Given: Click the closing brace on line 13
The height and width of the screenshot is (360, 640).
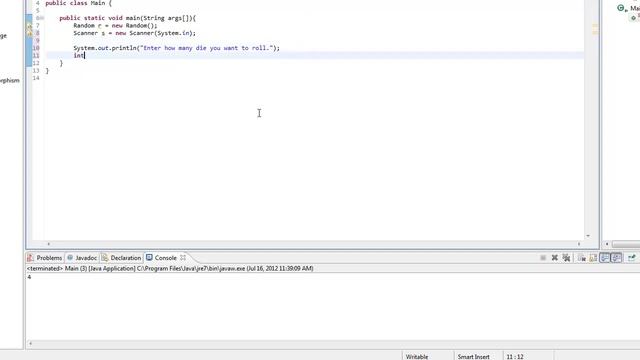Looking at the screenshot, I should click(47, 71).
